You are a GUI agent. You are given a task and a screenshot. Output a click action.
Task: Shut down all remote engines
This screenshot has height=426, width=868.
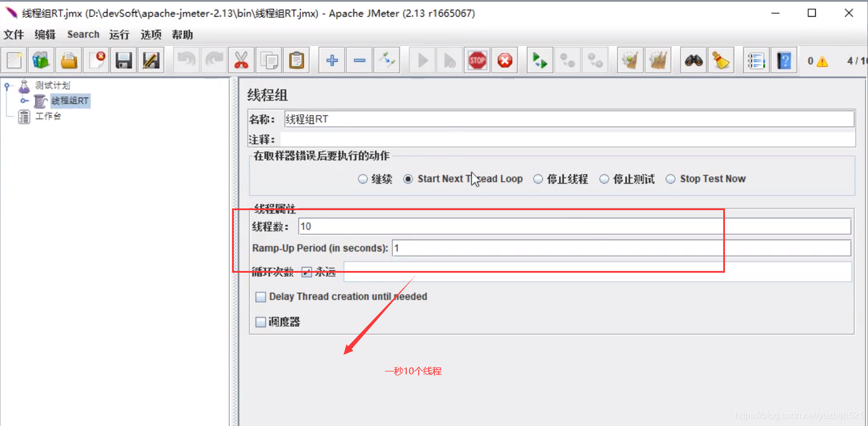point(595,60)
